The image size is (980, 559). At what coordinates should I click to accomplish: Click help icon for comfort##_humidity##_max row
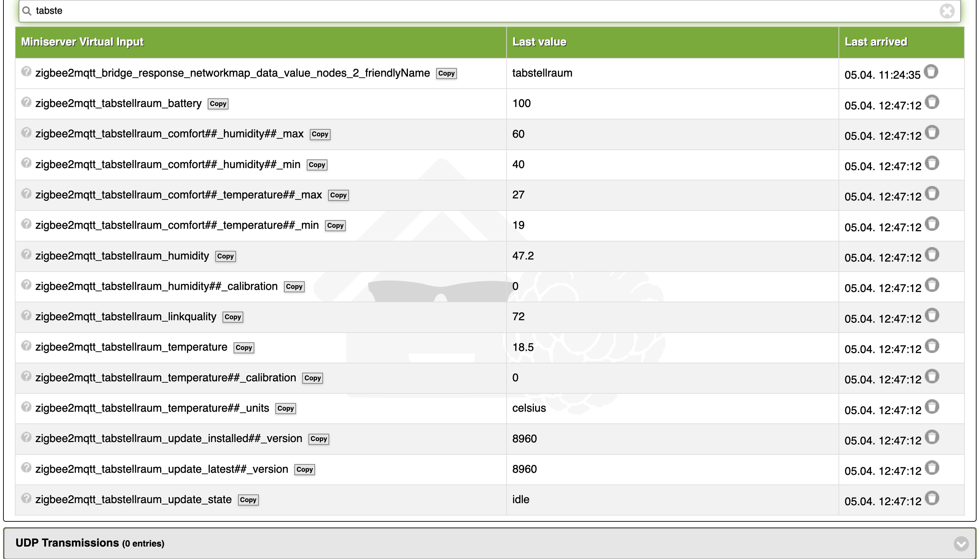coord(26,133)
